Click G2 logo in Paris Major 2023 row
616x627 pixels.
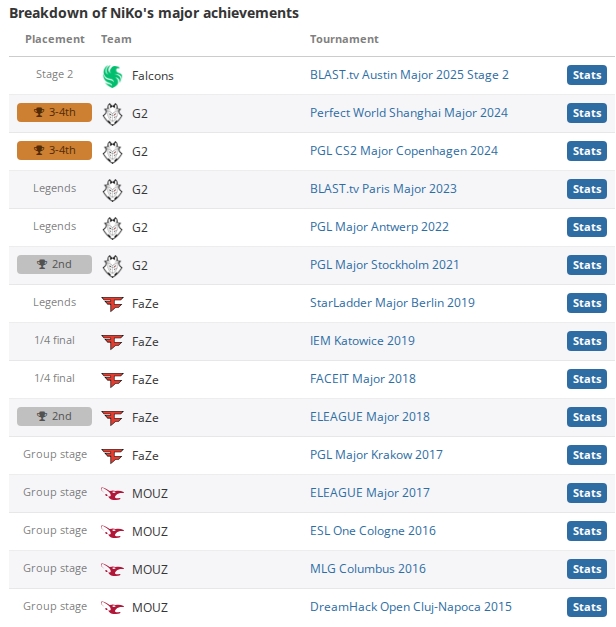112,190
